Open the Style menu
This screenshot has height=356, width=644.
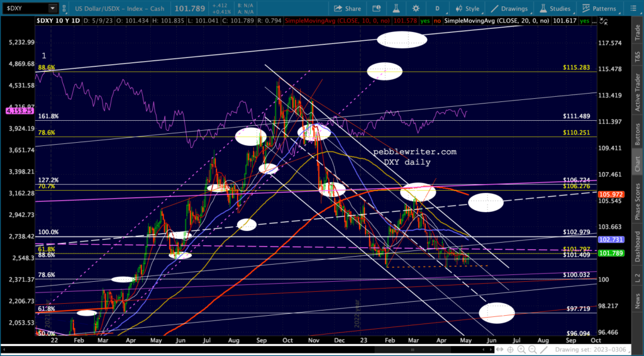coord(467,8)
